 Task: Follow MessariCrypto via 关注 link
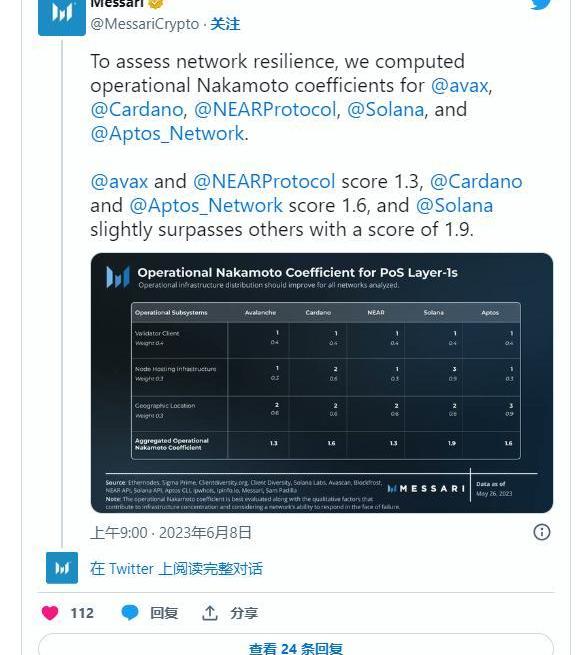[225, 24]
